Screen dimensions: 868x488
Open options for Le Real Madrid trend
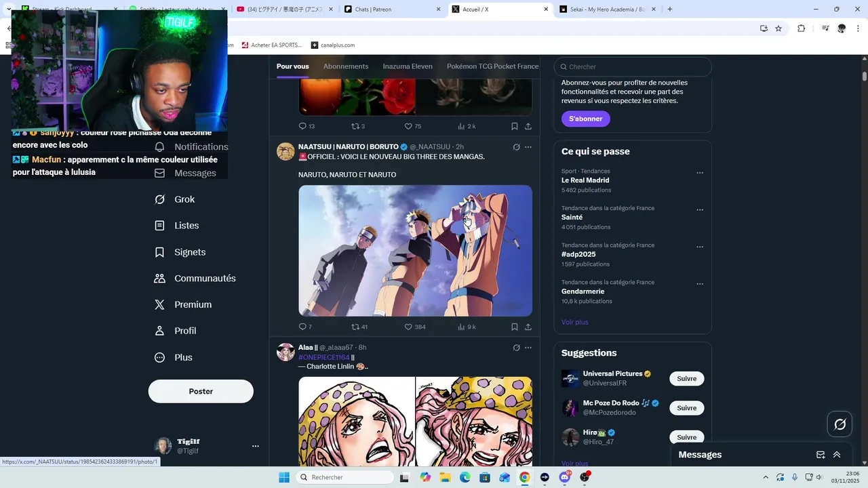[700, 173]
